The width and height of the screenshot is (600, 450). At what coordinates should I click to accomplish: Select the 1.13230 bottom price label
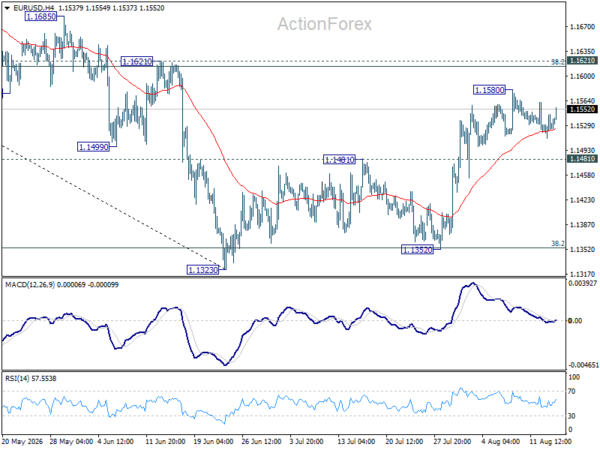[203, 270]
